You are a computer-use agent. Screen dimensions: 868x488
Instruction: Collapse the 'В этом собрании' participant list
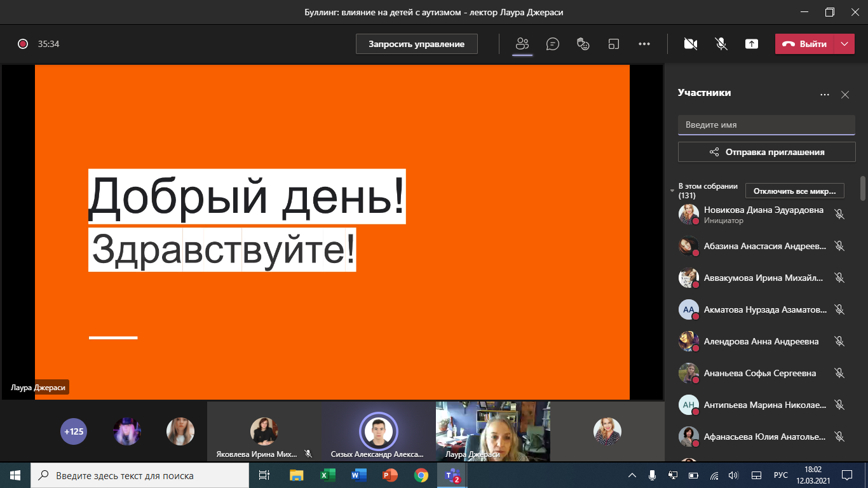(672, 191)
